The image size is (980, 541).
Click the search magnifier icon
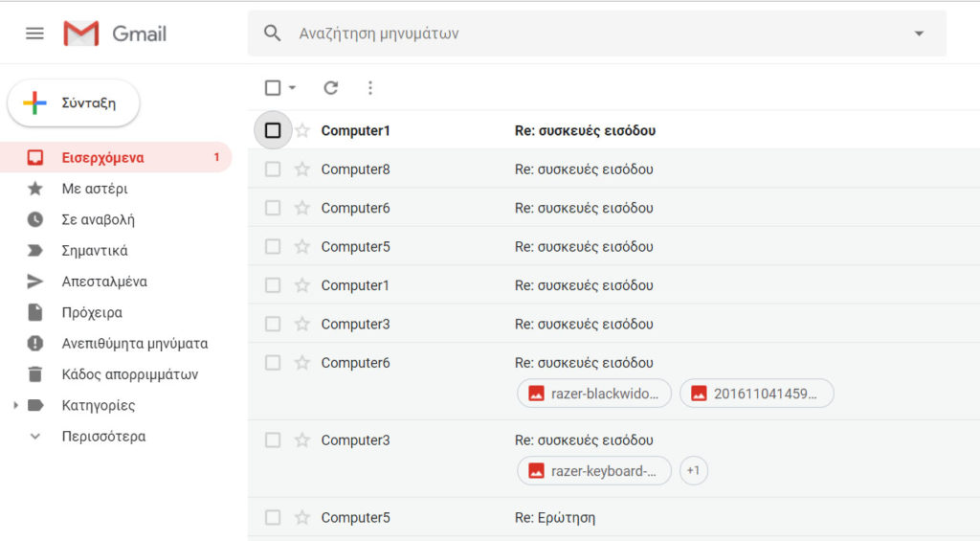click(x=273, y=34)
